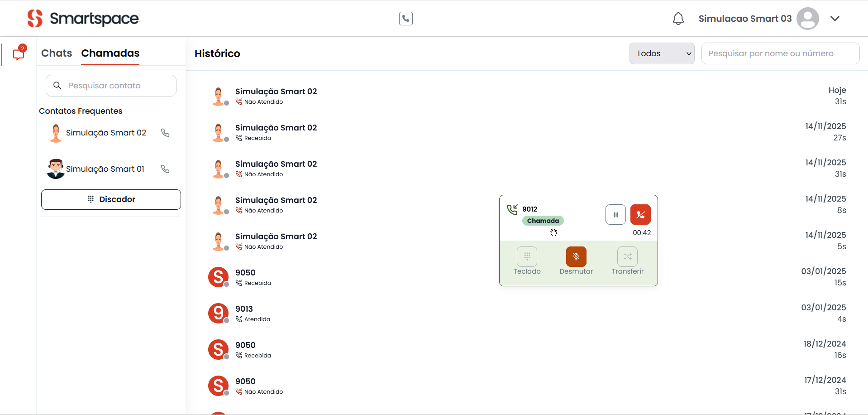
Task: Hang up the active call with 9012
Action: 640,215
